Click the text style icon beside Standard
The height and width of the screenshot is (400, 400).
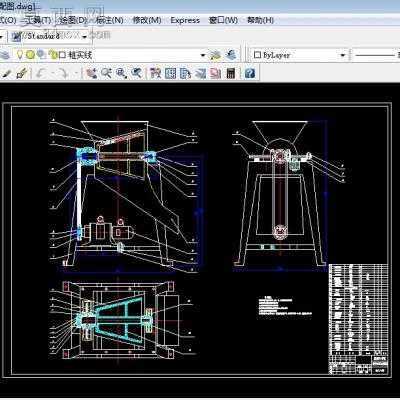[x=16, y=37]
